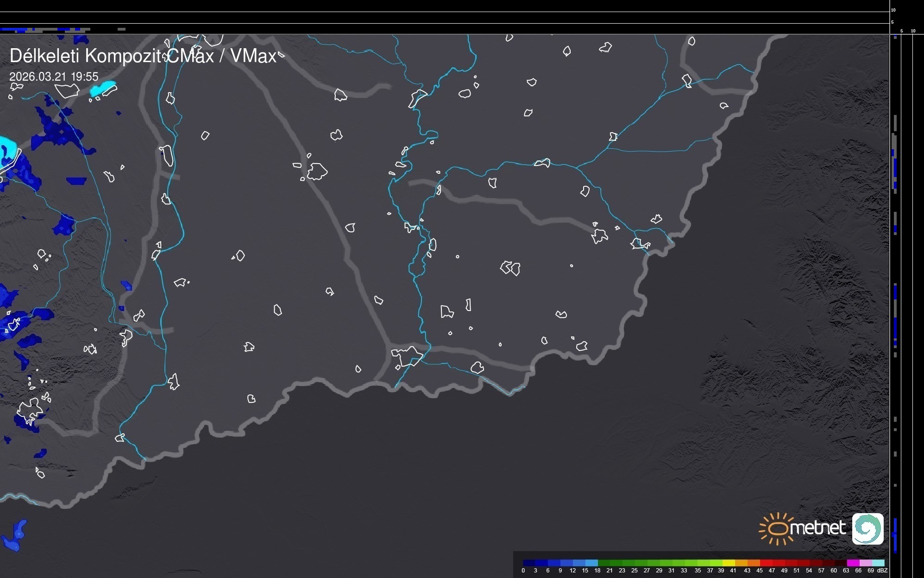This screenshot has height=578, width=924.
Task: Select the light blue 15 dBZ swatch
Action: tap(591, 563)
